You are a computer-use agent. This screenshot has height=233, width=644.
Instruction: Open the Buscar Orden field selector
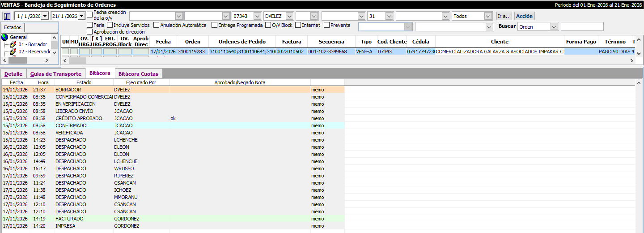[x=555, y=26]
